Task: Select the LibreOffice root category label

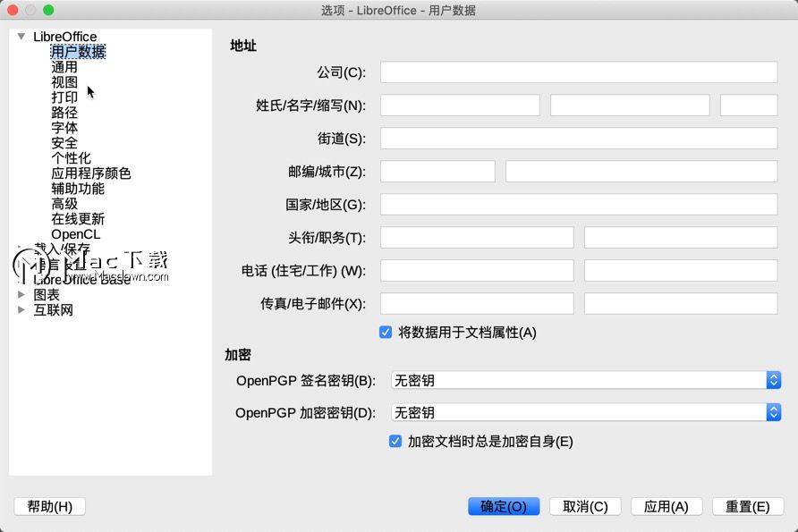Action: (x=64, y=37)
